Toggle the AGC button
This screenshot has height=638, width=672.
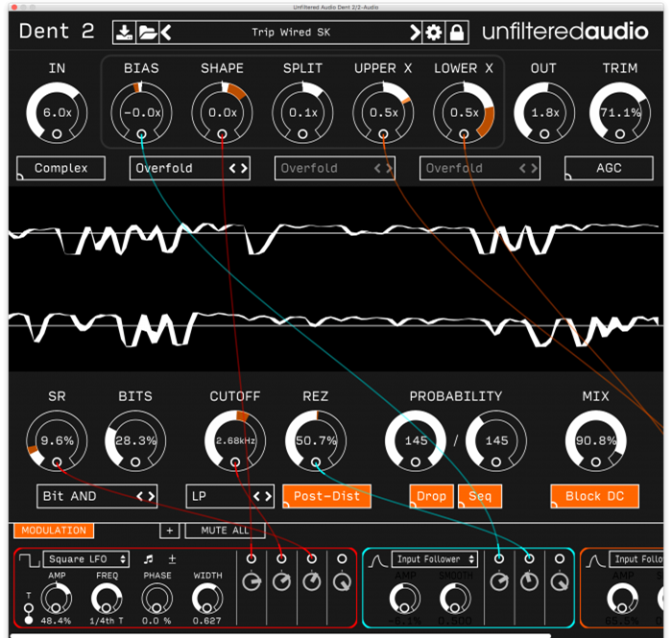(609, 168)
